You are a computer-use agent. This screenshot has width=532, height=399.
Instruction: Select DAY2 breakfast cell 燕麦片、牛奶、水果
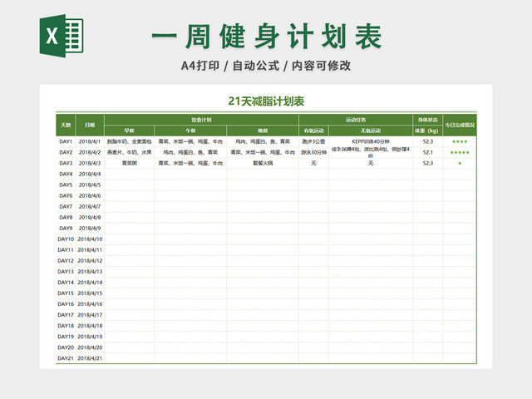click(x=130, y=152)
